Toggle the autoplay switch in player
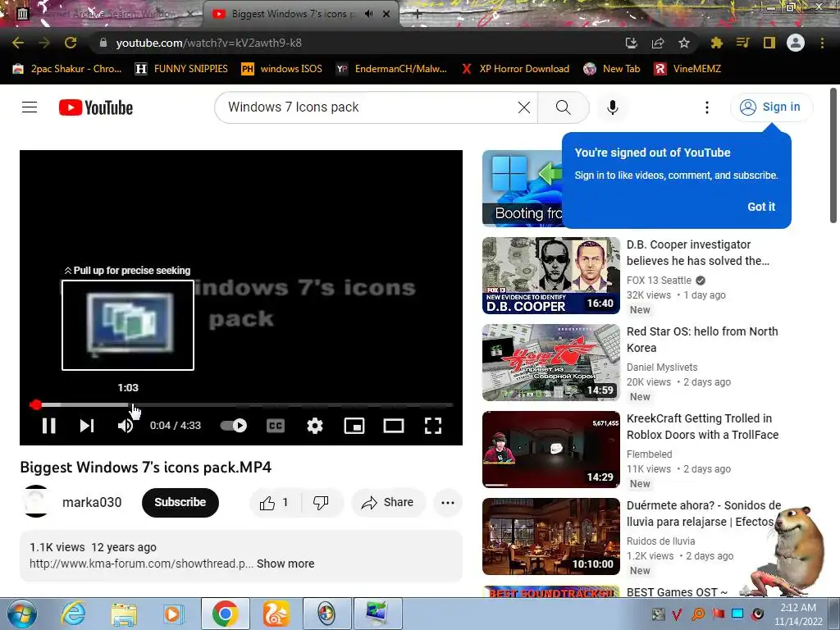 click(234, 426)
